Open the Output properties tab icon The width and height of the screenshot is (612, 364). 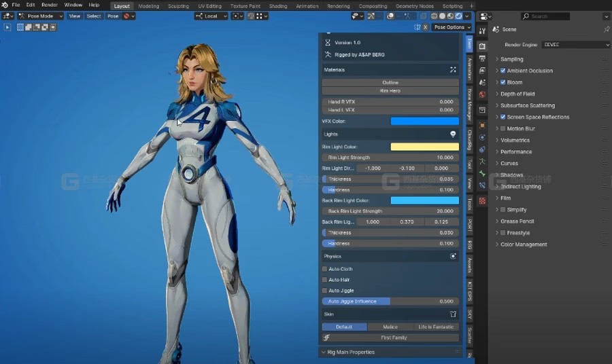(482, 59)
